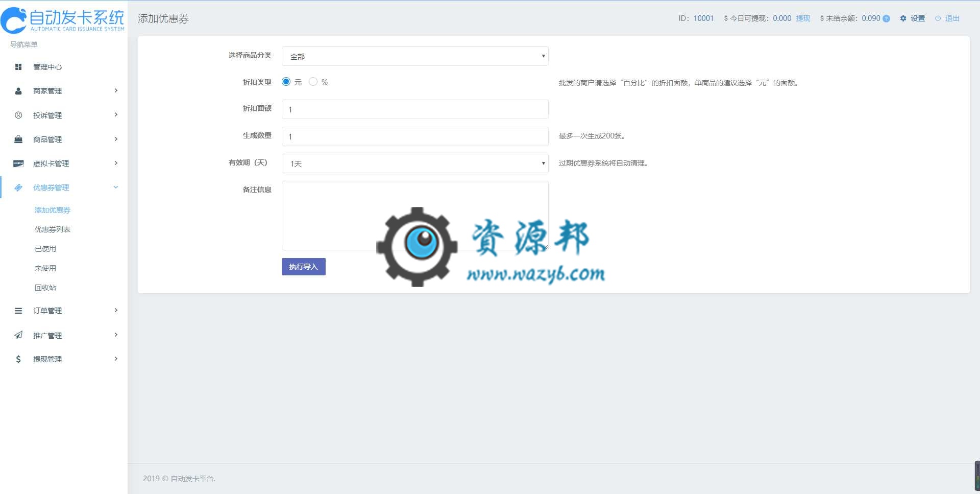Viewport: 980px width, 494px height.
Task: Collapse 优惠券管理 chevron
Action: click(x=116, y=187)
